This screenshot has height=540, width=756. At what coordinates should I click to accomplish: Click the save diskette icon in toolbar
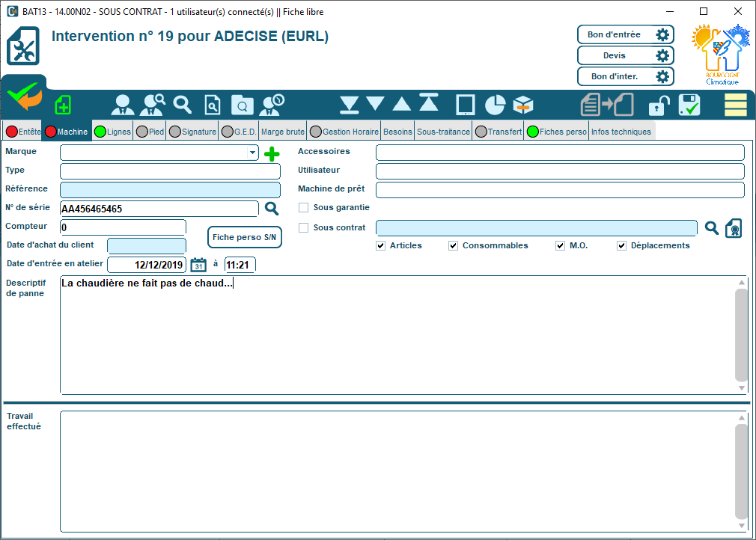[689, 105]
